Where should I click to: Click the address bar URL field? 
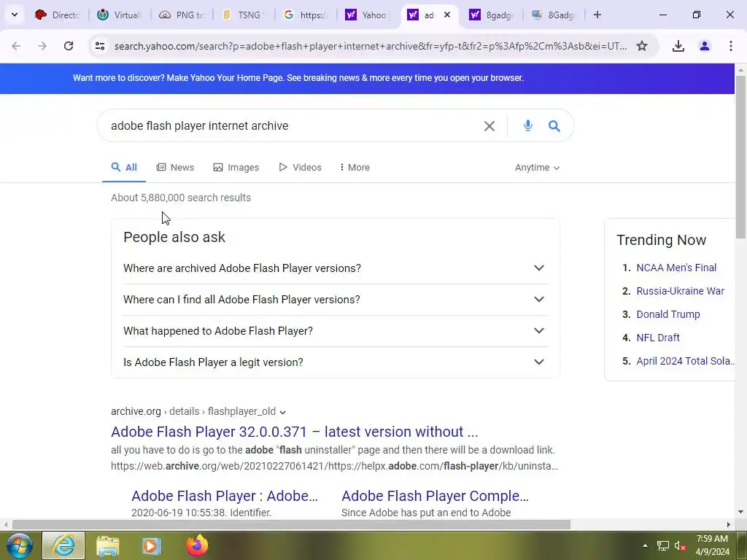click(370, 46)
